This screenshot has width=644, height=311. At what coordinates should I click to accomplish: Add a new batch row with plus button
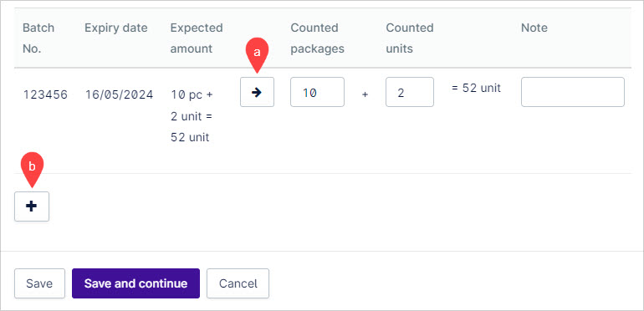32,206
